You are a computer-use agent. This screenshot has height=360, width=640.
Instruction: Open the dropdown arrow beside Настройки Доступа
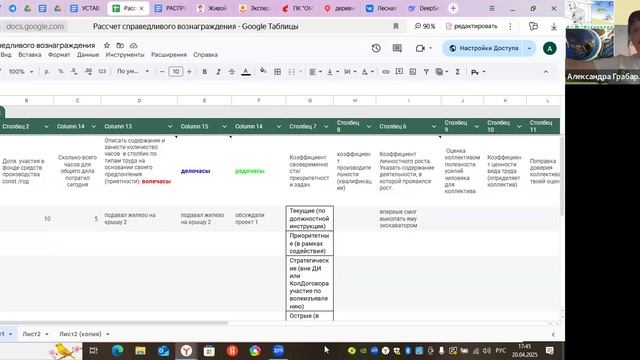(529, 48)
